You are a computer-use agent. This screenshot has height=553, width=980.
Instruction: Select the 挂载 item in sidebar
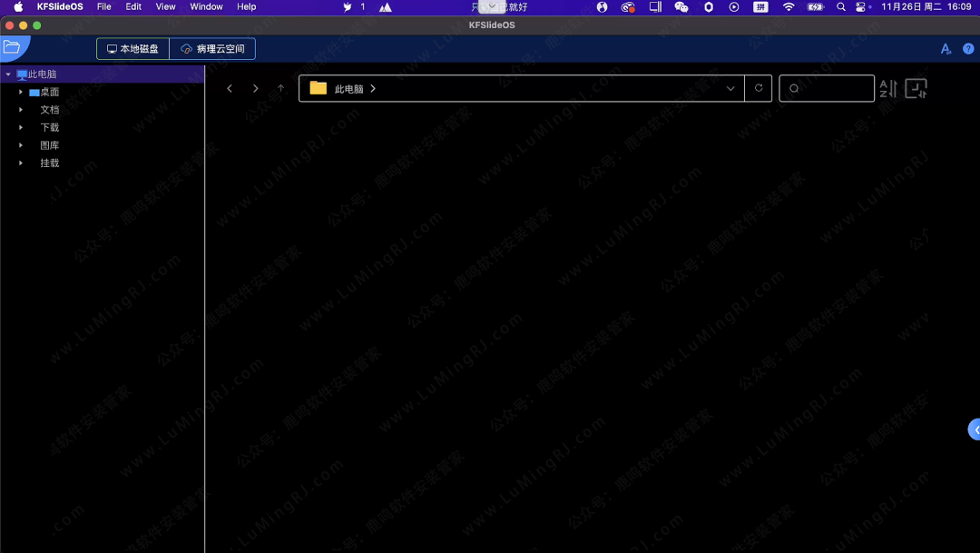point(50,163)
